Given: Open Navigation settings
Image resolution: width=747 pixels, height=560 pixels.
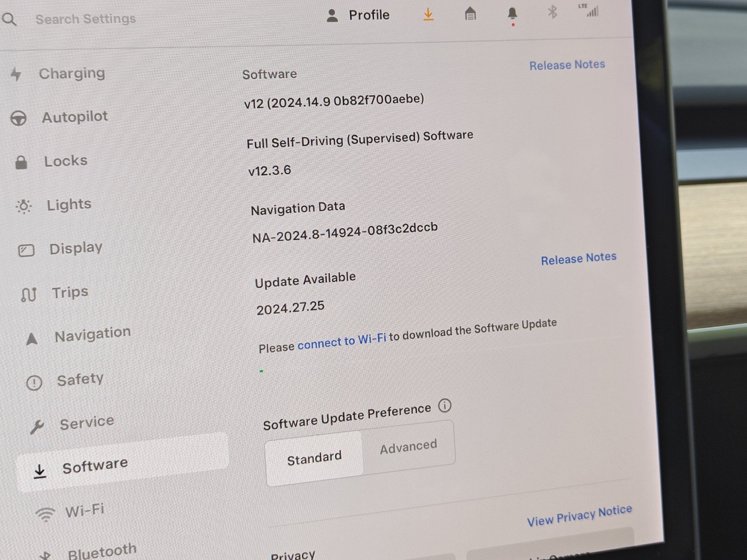Looking at the screenshot, I should [93, 335].
